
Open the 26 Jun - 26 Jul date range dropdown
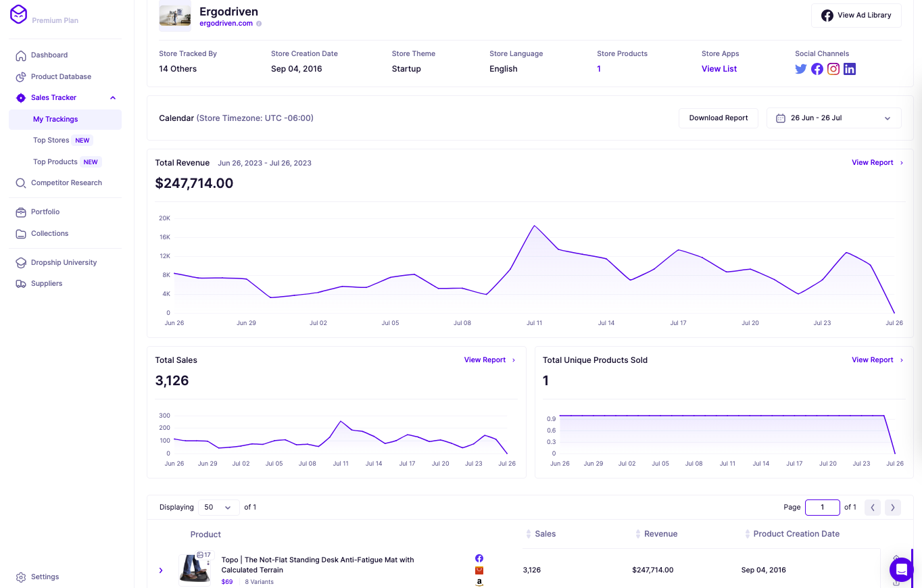[833, 118]
